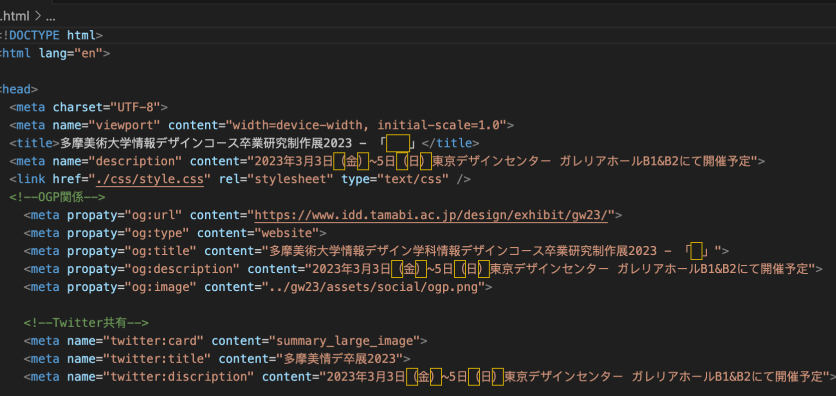Select the "UTF-8" charset value

pos(135,107)
